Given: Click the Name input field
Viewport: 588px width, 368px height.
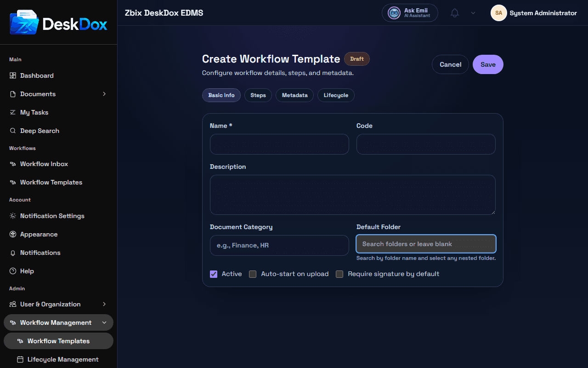Looking at the screenshot, I should coord(279,144).
